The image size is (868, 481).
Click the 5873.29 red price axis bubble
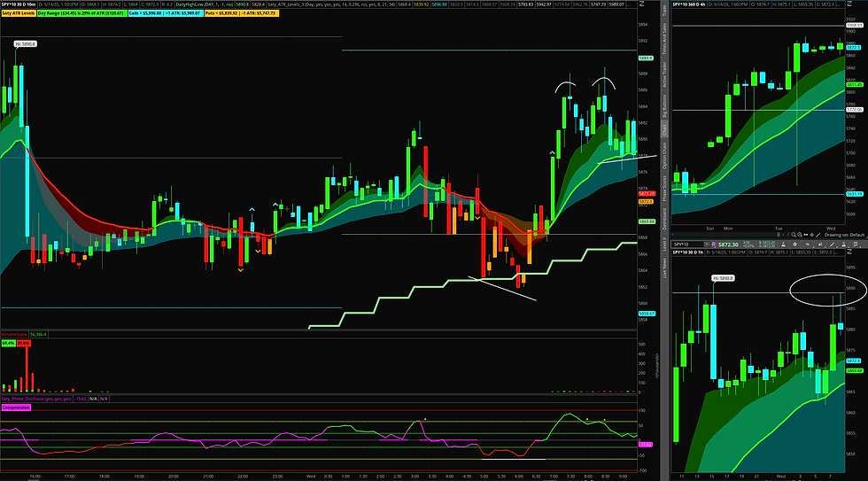[x=647, y=194]
